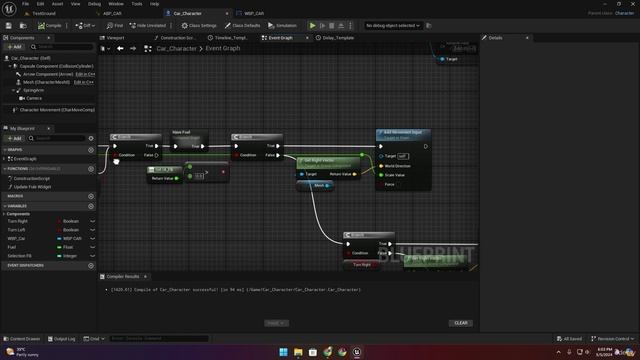
Task: Open the Update Fule Widget function
Action: [32, 187]
